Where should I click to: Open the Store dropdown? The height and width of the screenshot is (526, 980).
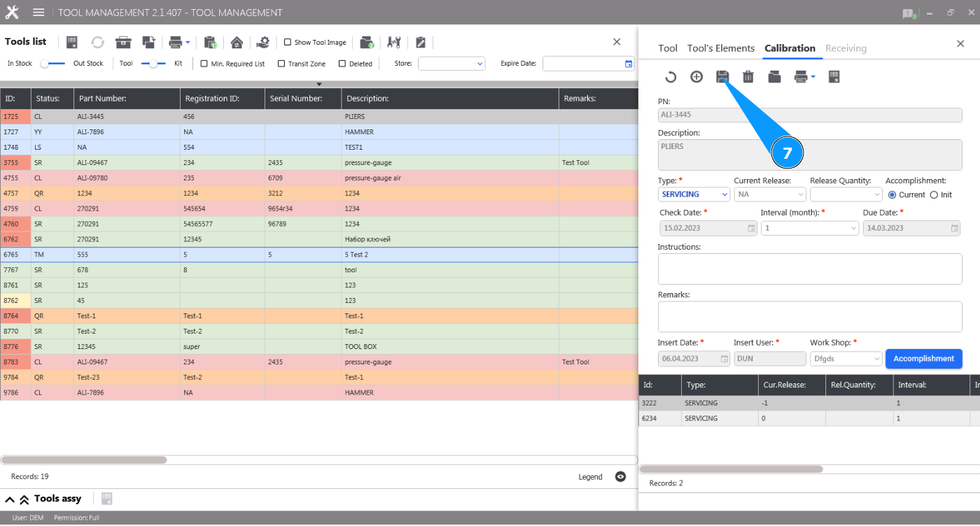tap(451, 64)
